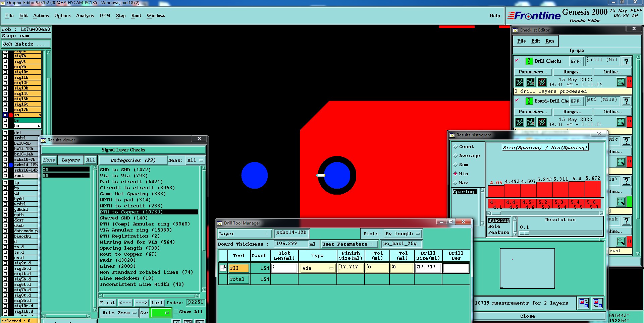
Task: Click the Board Thickness field 106.299
Action: coord(291,244)
